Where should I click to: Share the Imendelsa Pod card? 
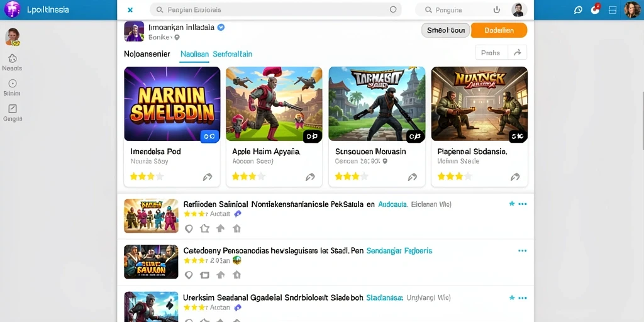[208, 177]
